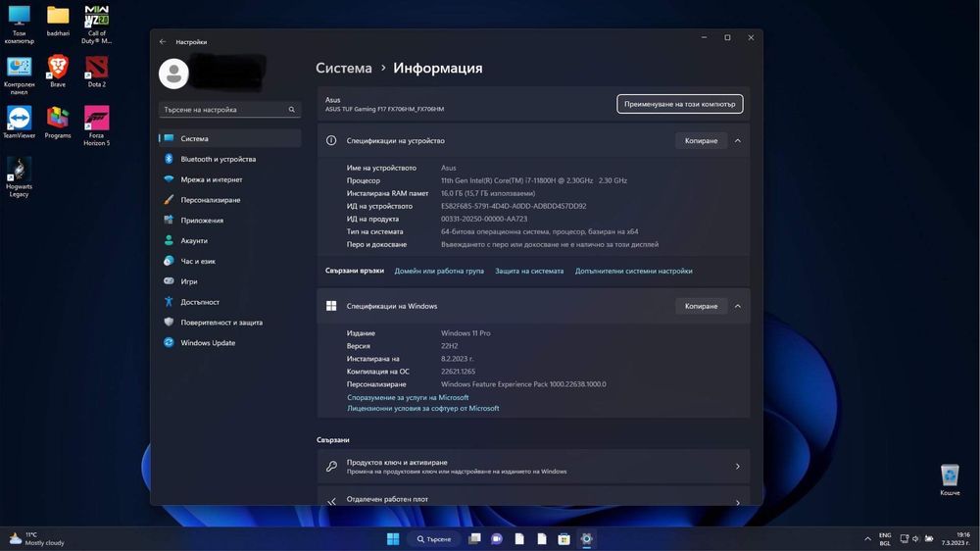Launch Hogwarts Legacy desktop shortcut
Viewport: 980px width, 551px height.
[20, 177]
